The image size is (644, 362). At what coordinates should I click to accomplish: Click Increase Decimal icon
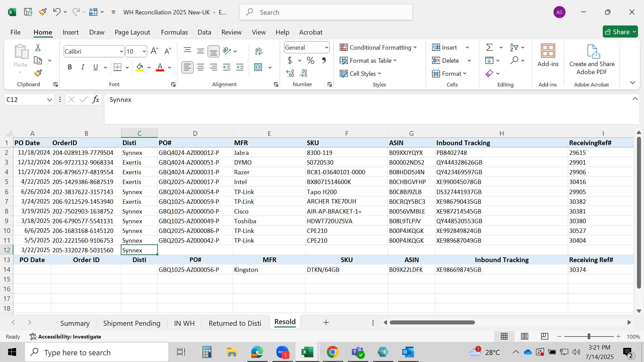point(290,73)
